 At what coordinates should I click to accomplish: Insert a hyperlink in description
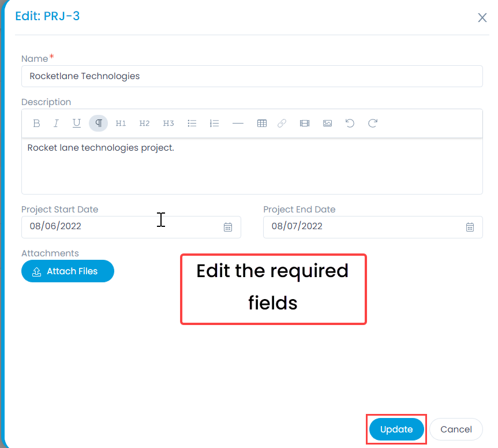(282, 124)
